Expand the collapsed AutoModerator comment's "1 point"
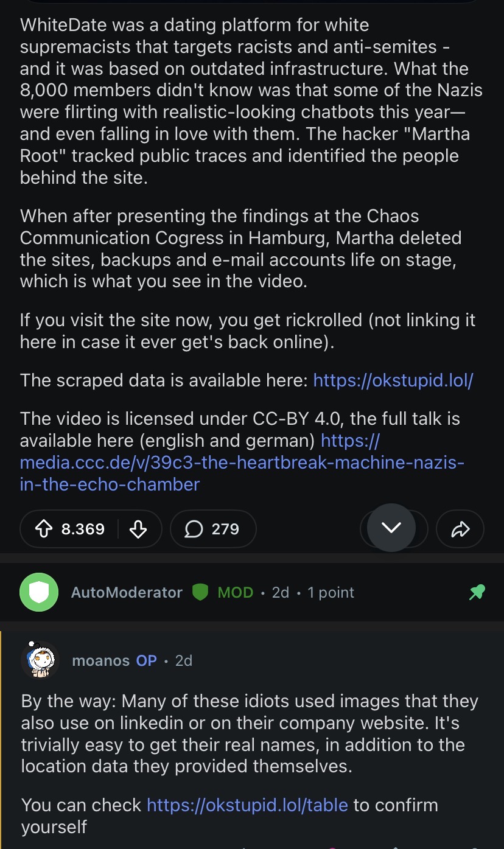This screenshot has height=849, width=504. 331,592
